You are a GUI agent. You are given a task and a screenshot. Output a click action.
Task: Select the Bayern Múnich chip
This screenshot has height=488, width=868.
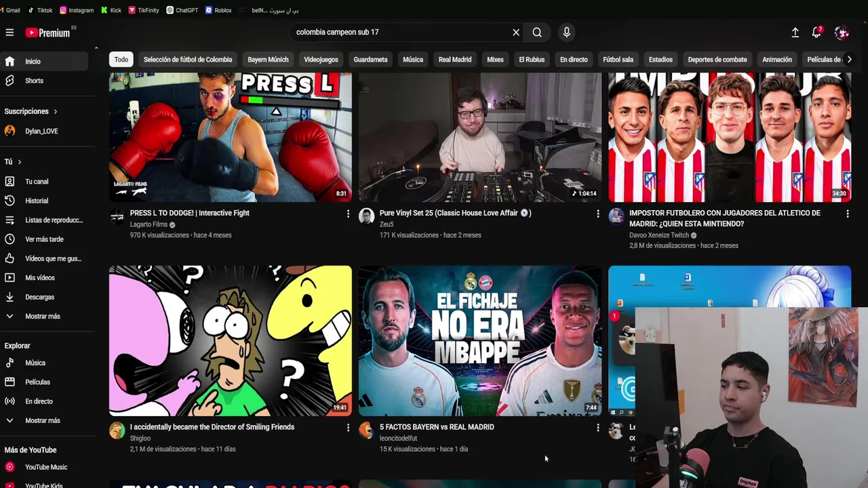pos(268,60)
